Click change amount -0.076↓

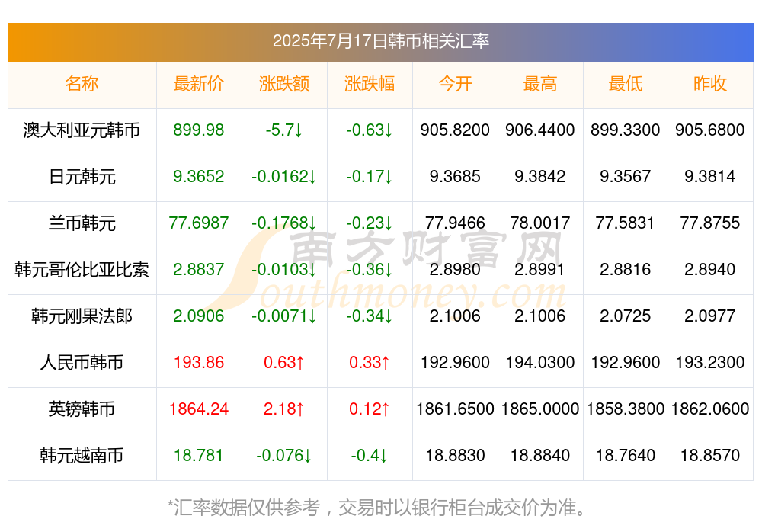click(284, 456)
